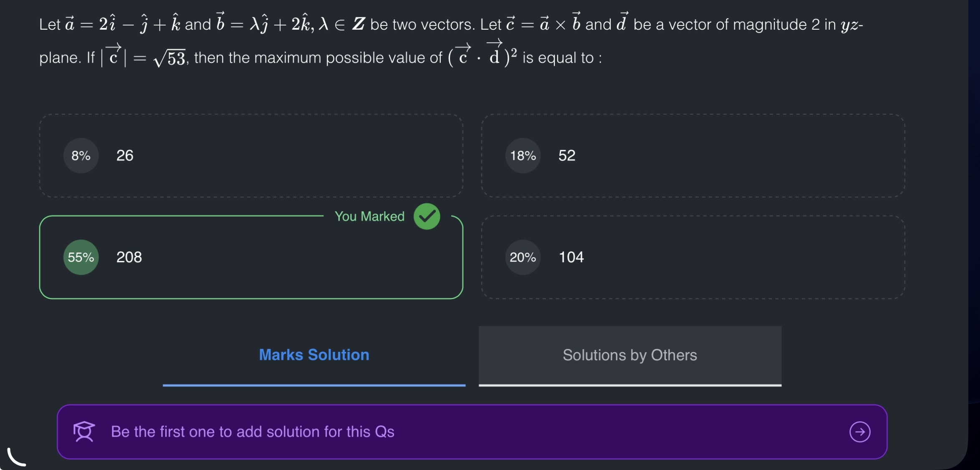Image resolution: width=980 pixels, height=470 pixels.
Task: Click the 20% response badge
Action: [523, 257]
